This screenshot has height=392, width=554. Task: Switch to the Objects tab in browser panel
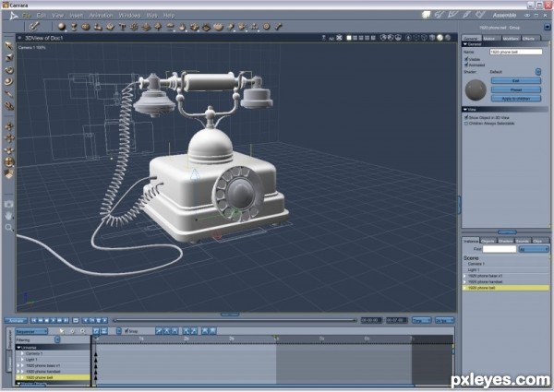488,241
